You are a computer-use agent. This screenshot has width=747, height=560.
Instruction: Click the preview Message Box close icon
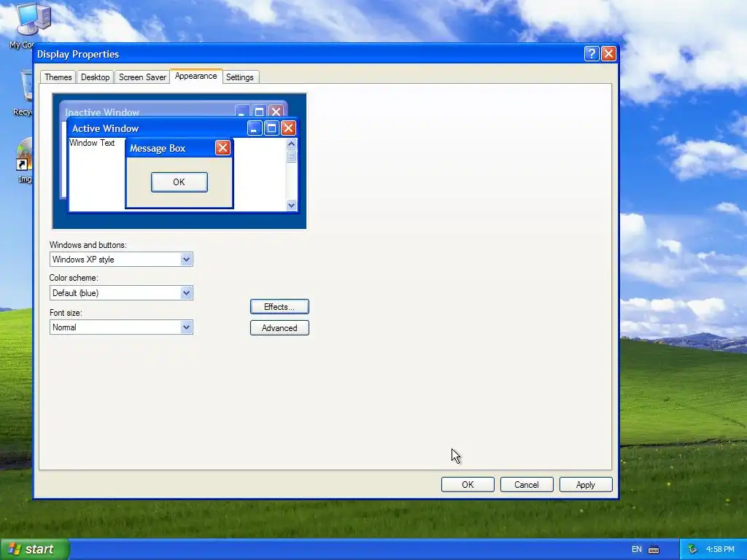click(222, 148)
